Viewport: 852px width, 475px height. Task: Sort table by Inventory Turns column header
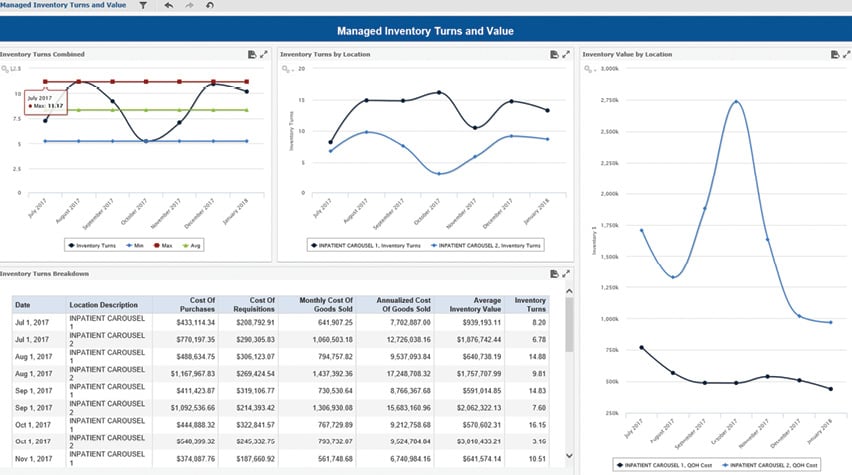[x=530, y=304]
